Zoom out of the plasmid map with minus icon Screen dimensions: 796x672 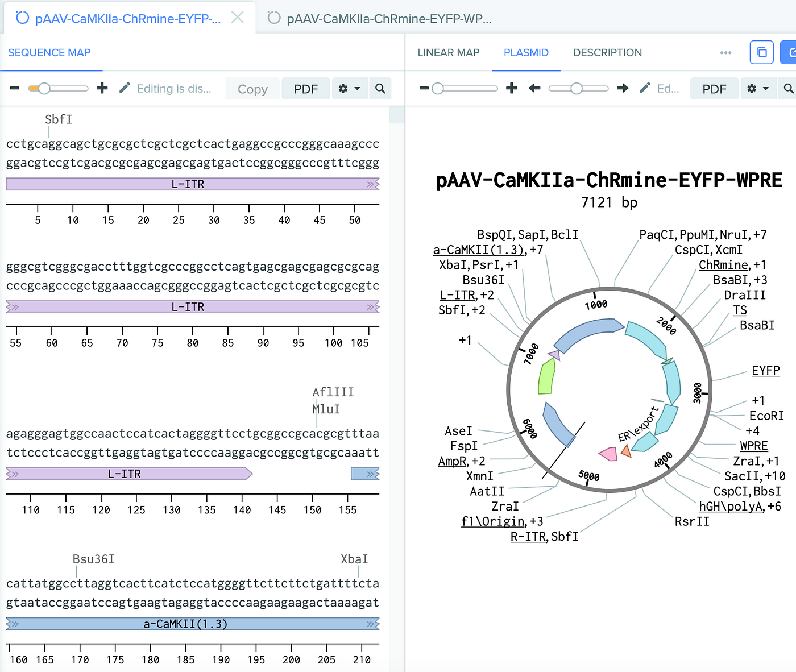[423, 88]
